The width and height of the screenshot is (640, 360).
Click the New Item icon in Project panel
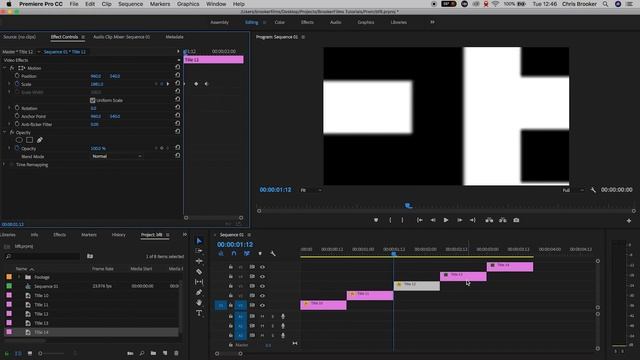pos(165,353)
